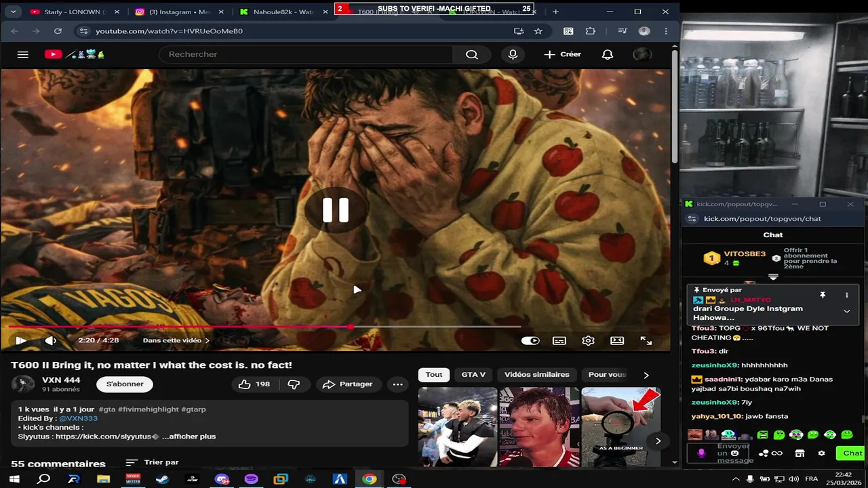This screenshot has height=488, width=868.
Task: Open a new Chrome tab with plus
Action: 555,12
